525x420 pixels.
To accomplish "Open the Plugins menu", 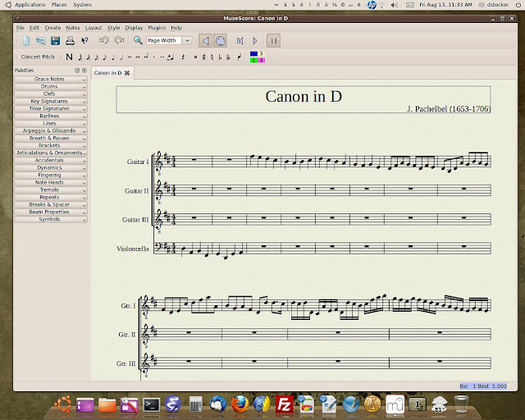I will pos(157,28).
